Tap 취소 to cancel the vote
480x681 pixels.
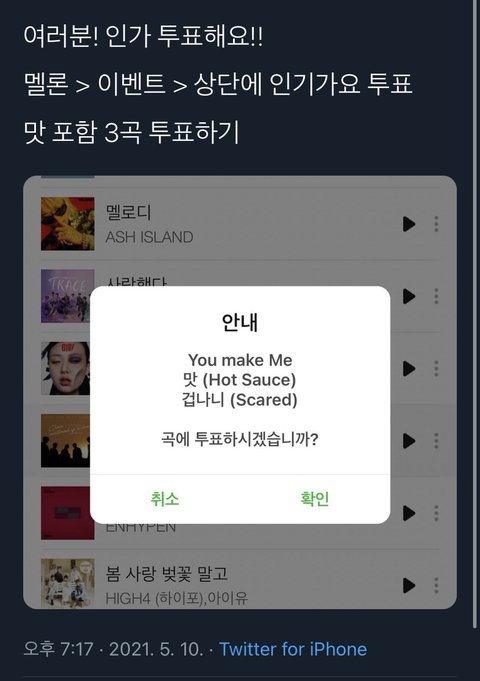pos(165,499)
